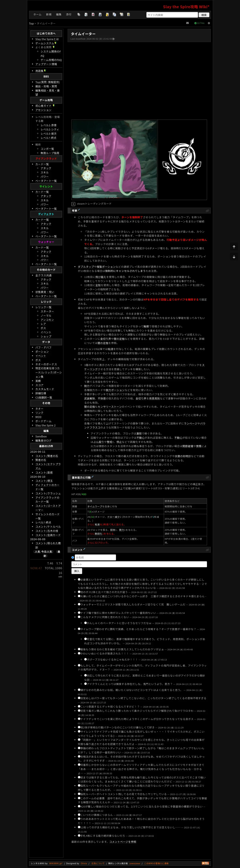Image resolution: width=240 pixels, height=868 pixels.
Task: Open the ポーション sidebar link
Action: click(x=42, y=351)
